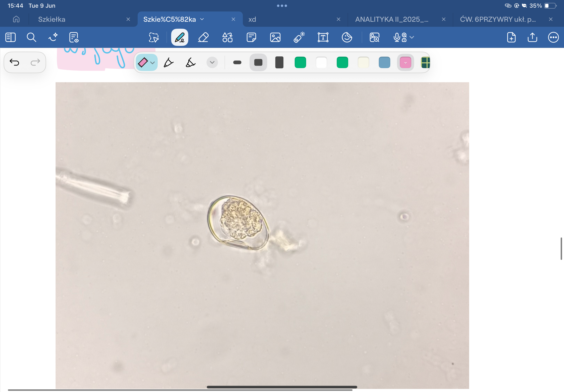Undo the last stroke

(x=14, y=62)
